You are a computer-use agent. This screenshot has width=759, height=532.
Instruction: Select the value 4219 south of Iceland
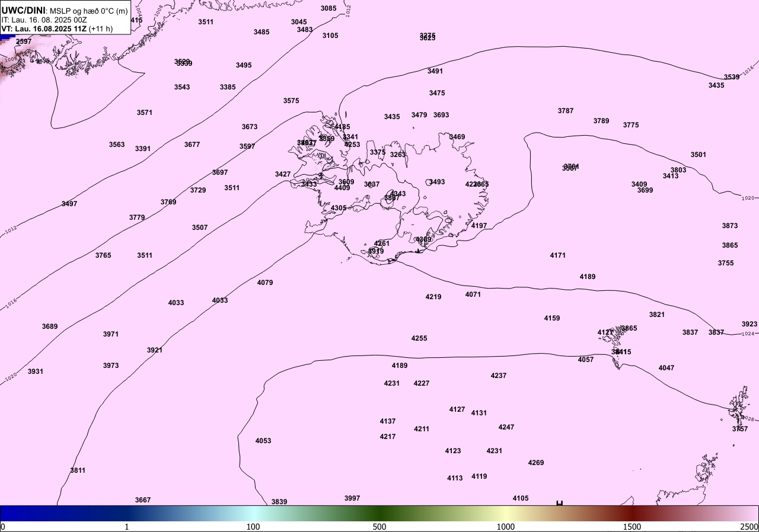coord(433,297)
